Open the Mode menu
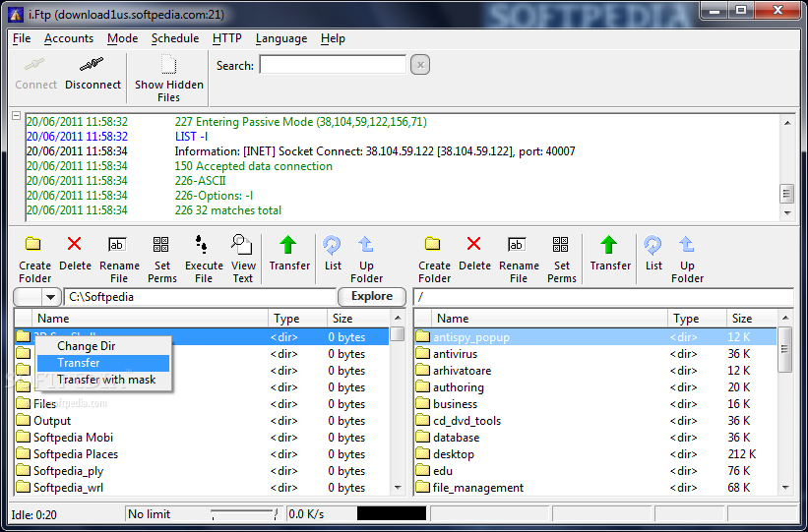The height and width of the screenshot is (532, 808). tap(123, 38)
